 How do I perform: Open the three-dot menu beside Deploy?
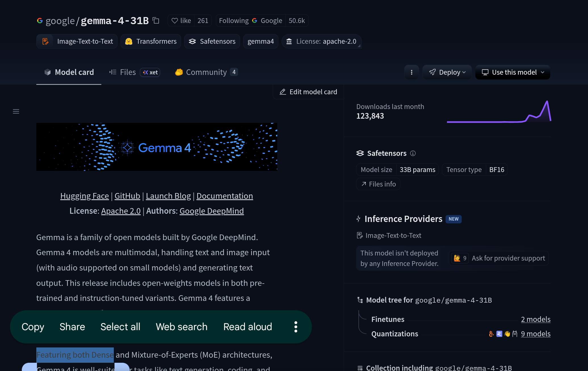411,72
